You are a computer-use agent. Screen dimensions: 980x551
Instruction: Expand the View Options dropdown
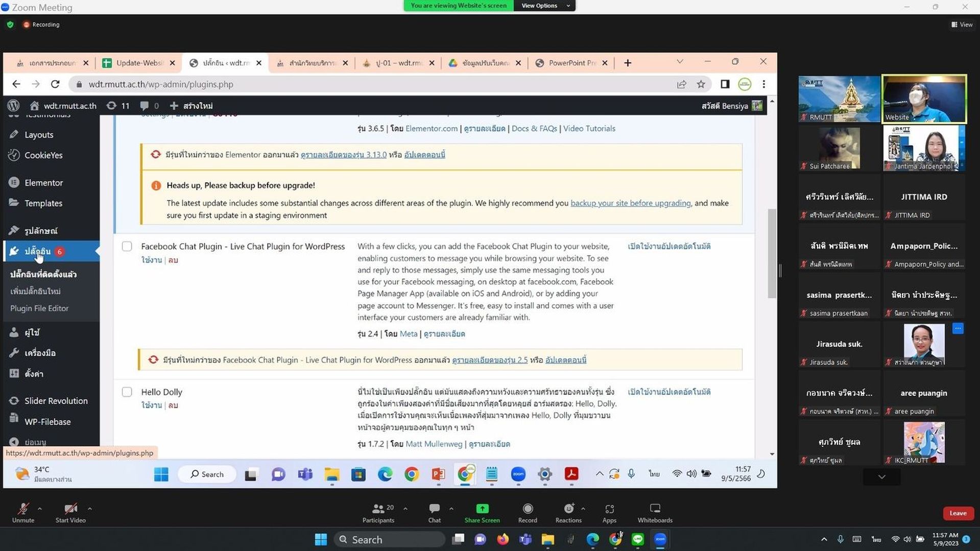544,6
